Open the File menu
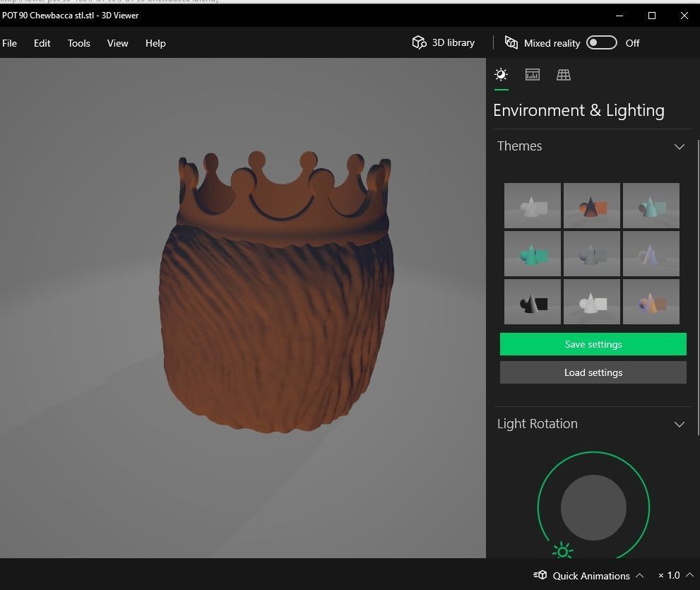Screen dimensions: 700x590 [9, 43]
